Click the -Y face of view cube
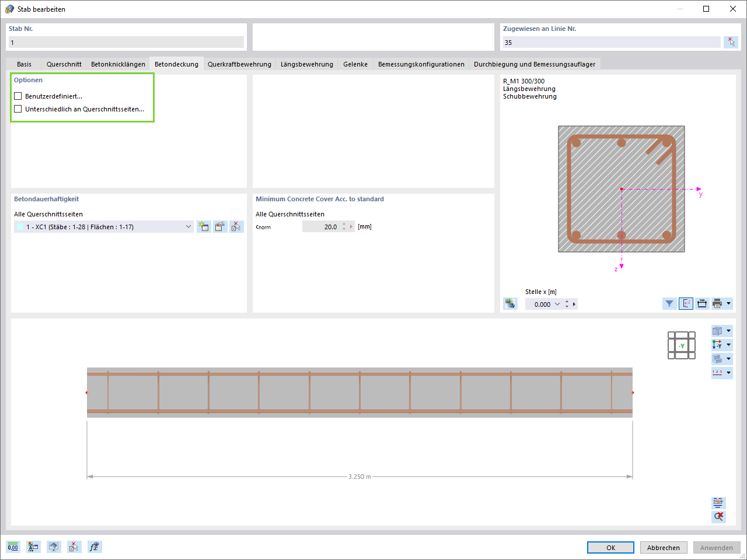The width and height of the screenshot is (747, 560). pos(682,345)
